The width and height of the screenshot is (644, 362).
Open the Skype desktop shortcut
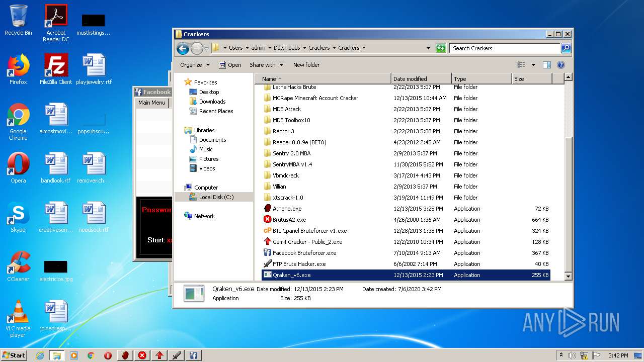pyautogui.click(x=18, y=217)
